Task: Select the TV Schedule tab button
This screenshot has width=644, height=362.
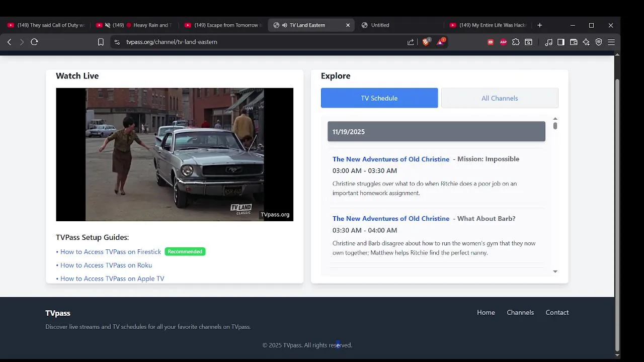Action: pos(379,98)
